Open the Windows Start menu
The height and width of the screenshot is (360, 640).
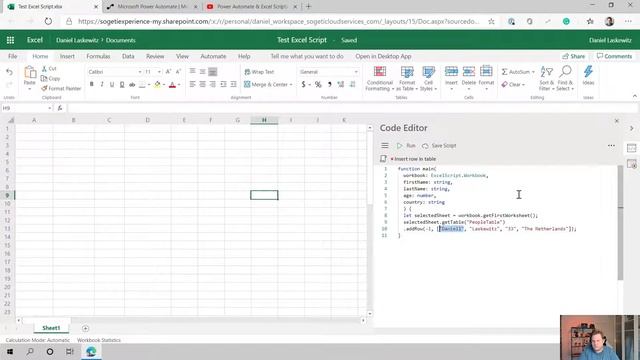pyautogui.click(x=10, y=351)
